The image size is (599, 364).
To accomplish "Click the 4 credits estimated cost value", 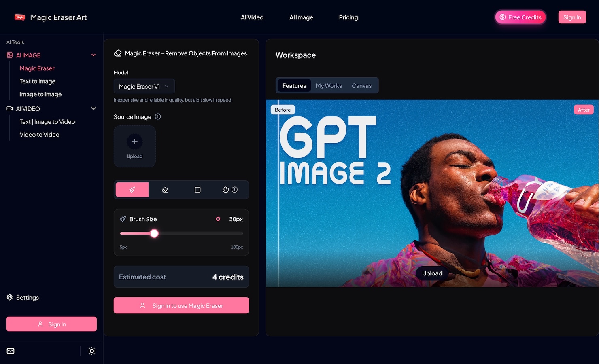I will click(x=228, y=277).
